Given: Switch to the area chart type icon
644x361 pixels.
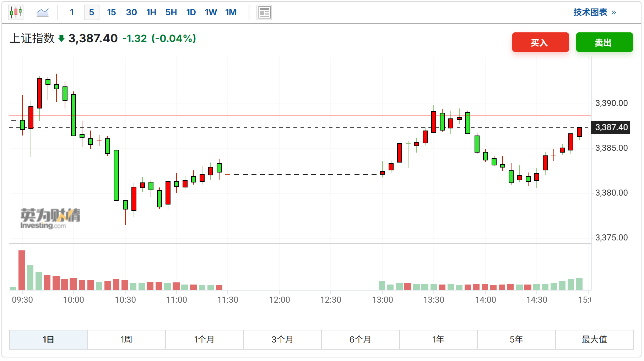Looking at the screenshot, I should tap(43, 12).
